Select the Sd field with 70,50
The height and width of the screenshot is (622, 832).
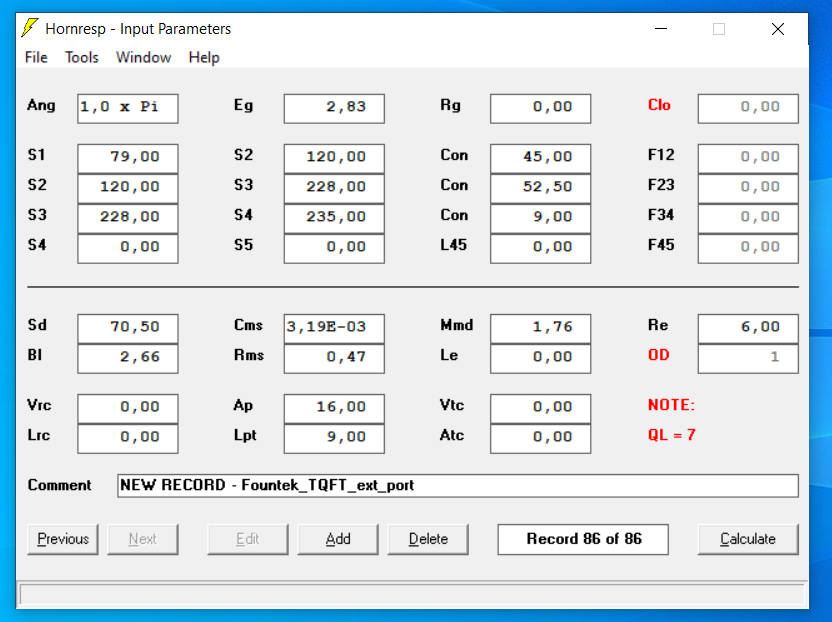[x=128, y=329]
